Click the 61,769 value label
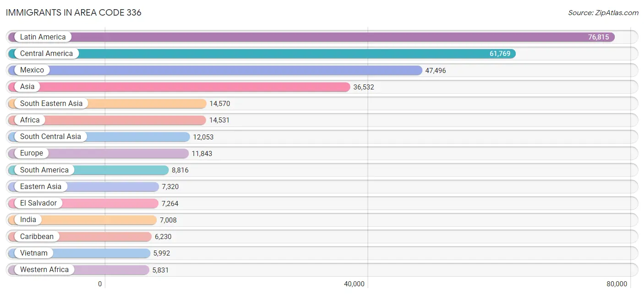Viewport: 644px width, 295px height. pos(500,54)
